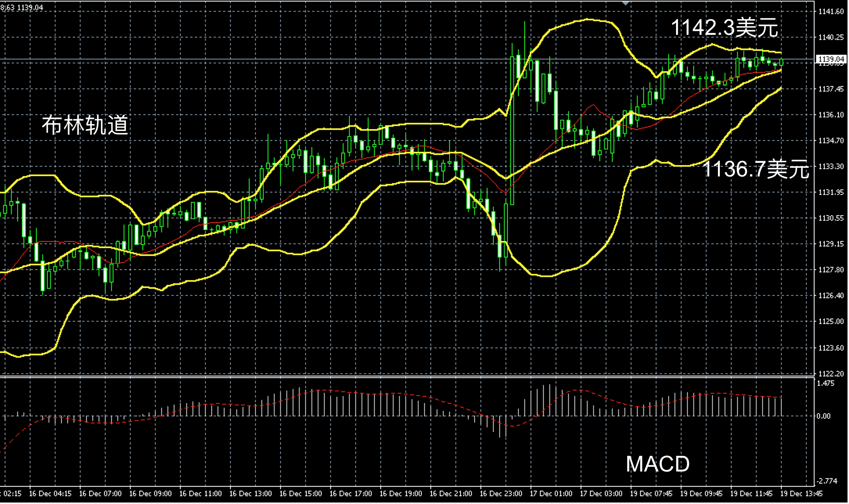The height and width of the screenshot is (504, 849).
Task: Click the 17 Dec 01:00 time axis label
Action: click(x=551, y=493)
